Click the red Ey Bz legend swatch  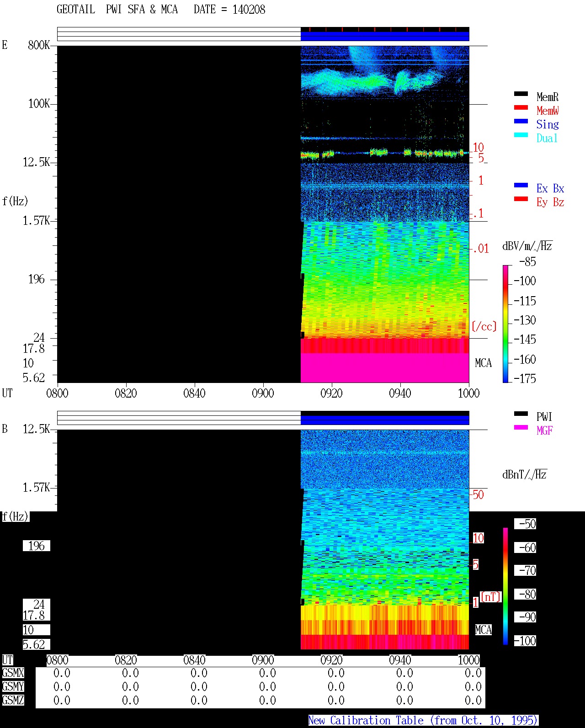click(x=521, y=199)
